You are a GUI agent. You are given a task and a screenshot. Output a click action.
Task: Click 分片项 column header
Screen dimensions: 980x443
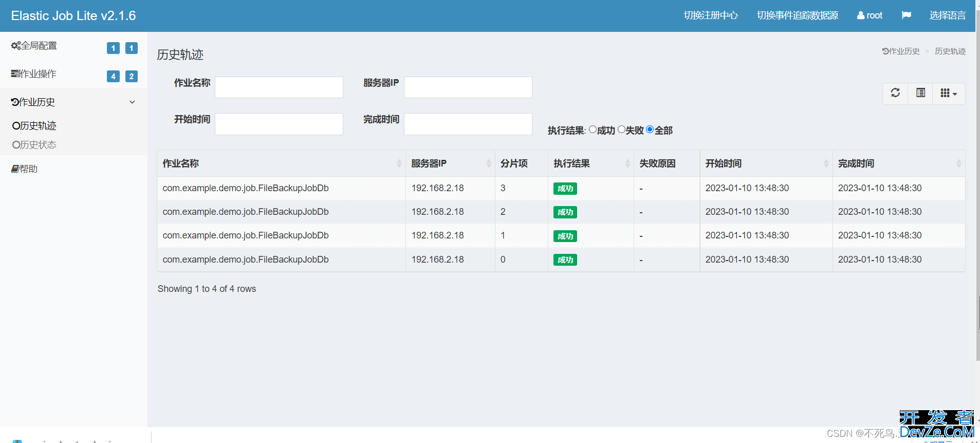click(x=521, y=163)
